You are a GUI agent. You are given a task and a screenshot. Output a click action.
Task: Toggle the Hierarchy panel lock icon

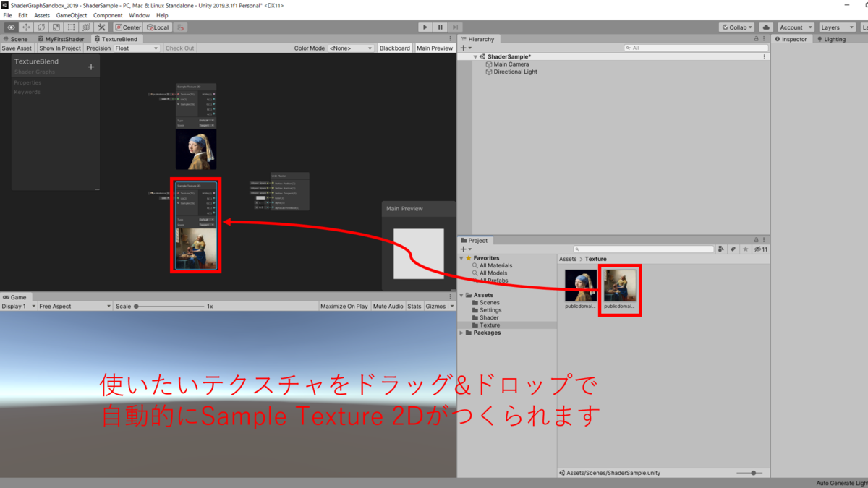(757, 39)
